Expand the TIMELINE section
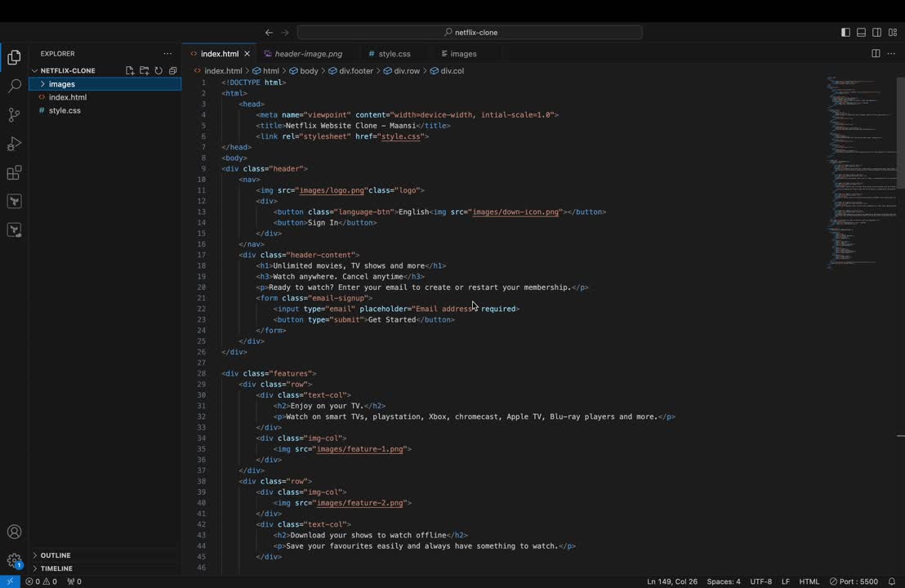905x588 pixels. coord(56,568)
